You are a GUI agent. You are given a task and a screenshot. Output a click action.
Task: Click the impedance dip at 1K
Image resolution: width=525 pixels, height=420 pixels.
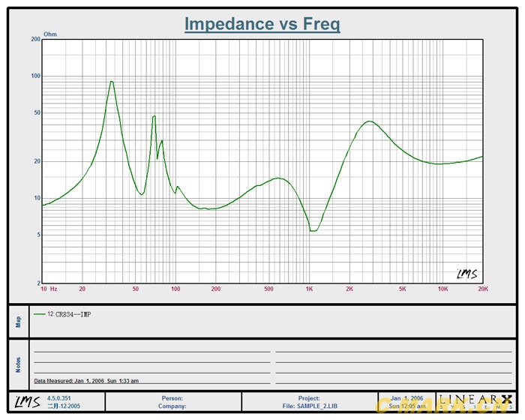coord(313,230)
